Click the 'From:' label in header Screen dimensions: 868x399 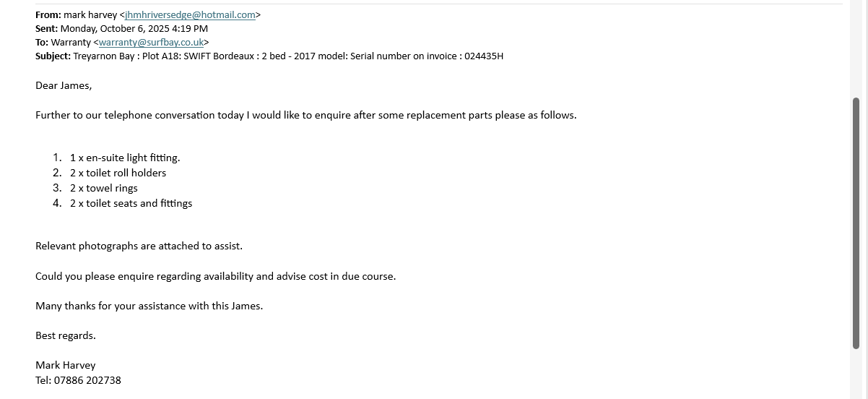pos(48,14)
